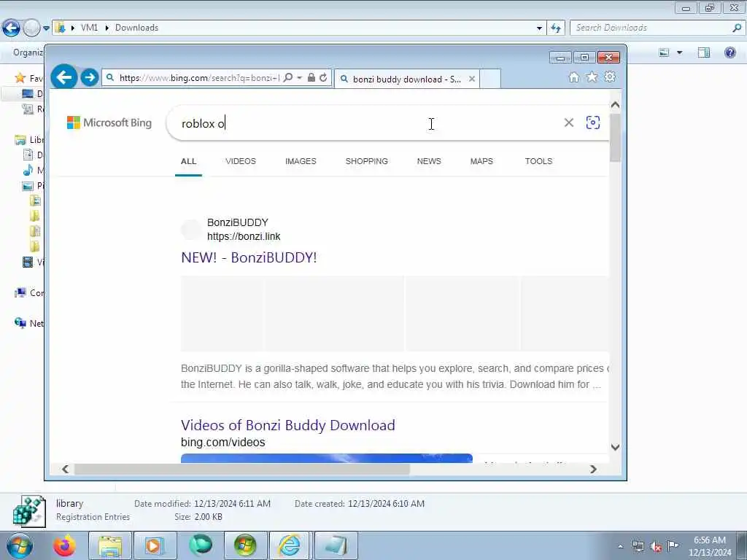The width and height of the screenshot is (747, 560).
Task: Click Explorer refresh button beside address bar
Action: click(x=555, y=28)
